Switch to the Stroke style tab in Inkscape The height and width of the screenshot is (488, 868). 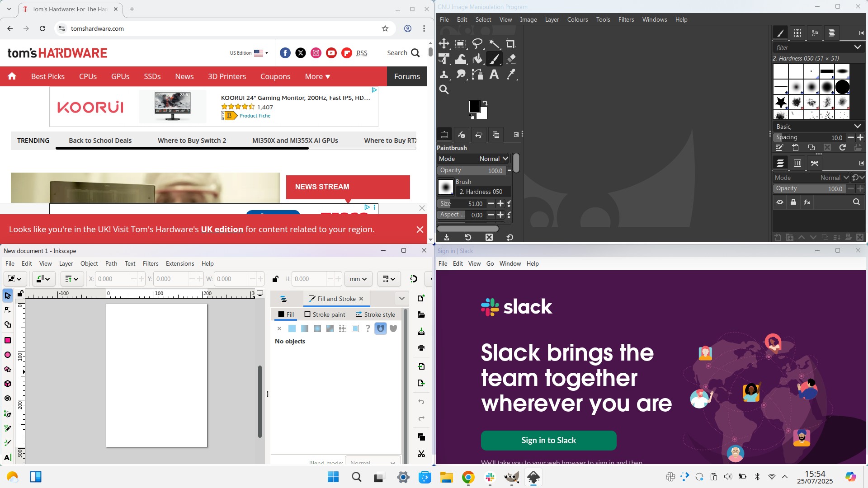click(x=375, y=314)
